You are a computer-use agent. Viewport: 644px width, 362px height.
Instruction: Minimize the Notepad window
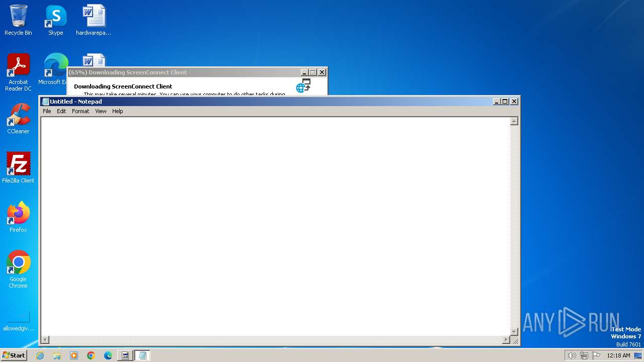[x=497, y=102]
